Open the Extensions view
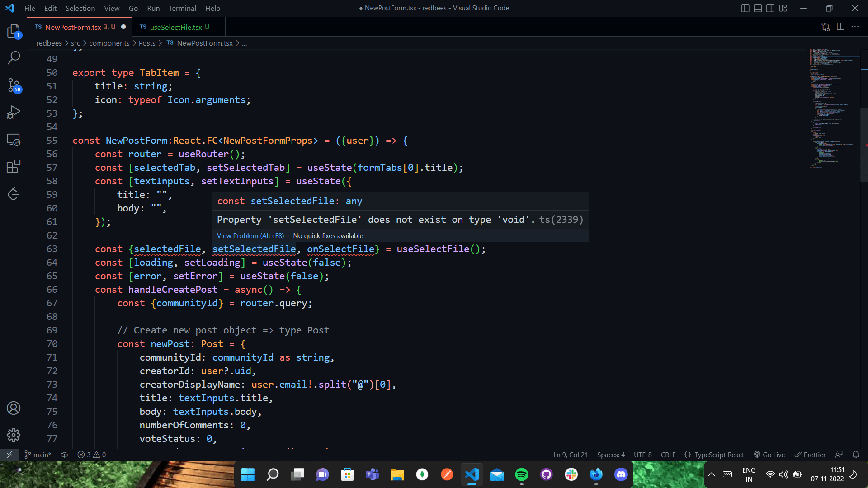Image resolution: width=868 pixels, height=488 pixels. pos(14,166)
